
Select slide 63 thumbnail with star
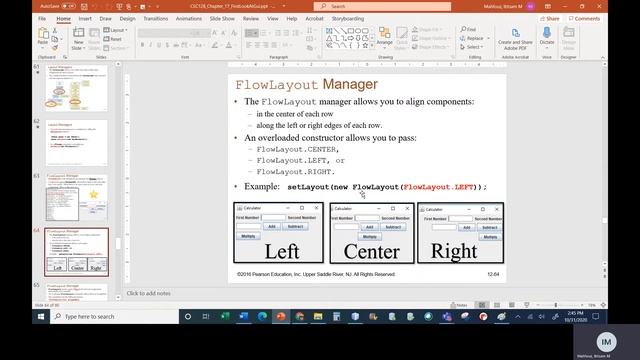[x=77, y=198]
